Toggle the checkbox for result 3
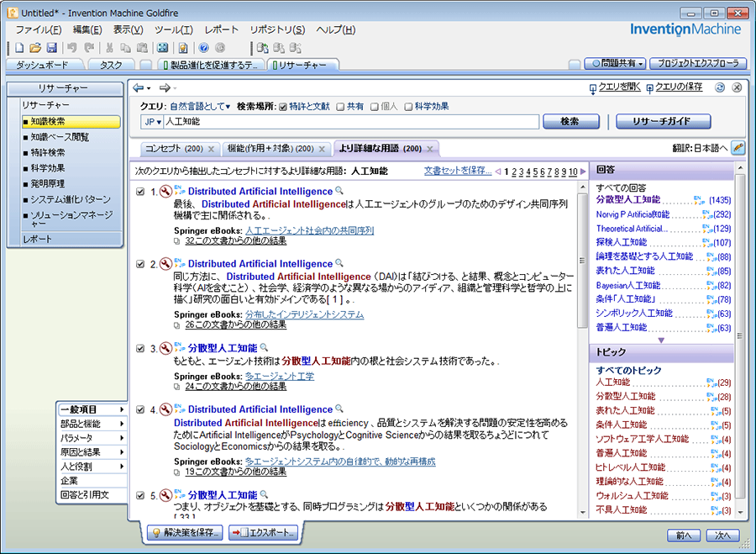The image size is (756, 554). tap(140, 348)
